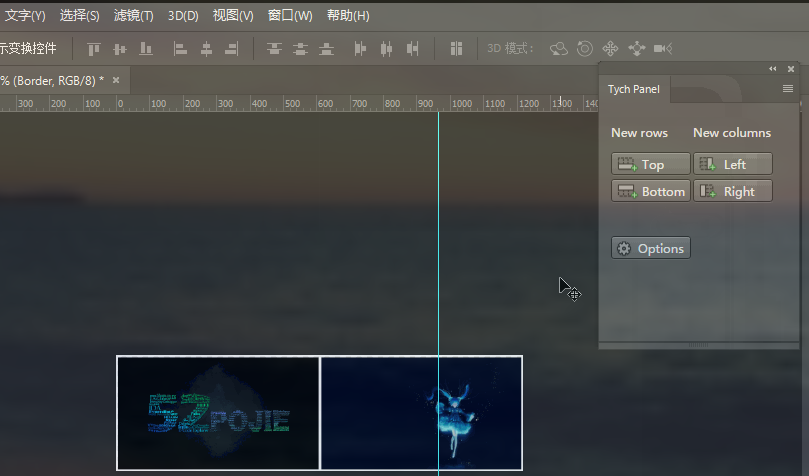Click the align top edges icon
The image size is (809, 476).
pos(94,48)
